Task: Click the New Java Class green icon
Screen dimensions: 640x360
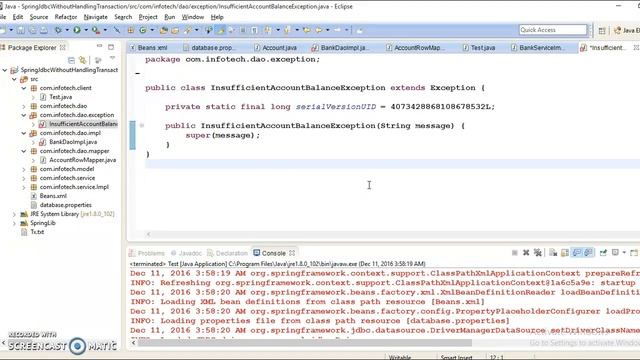Action: point(143,30)
